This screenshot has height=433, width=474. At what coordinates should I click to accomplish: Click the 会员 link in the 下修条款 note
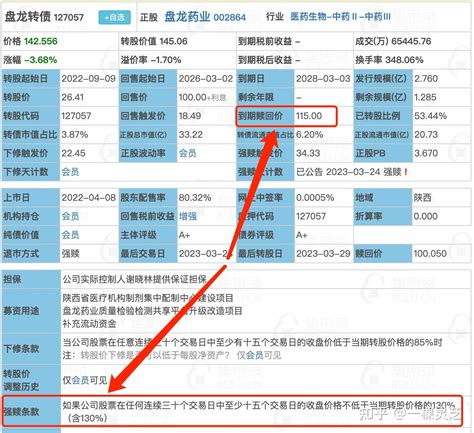click(255, 355)
